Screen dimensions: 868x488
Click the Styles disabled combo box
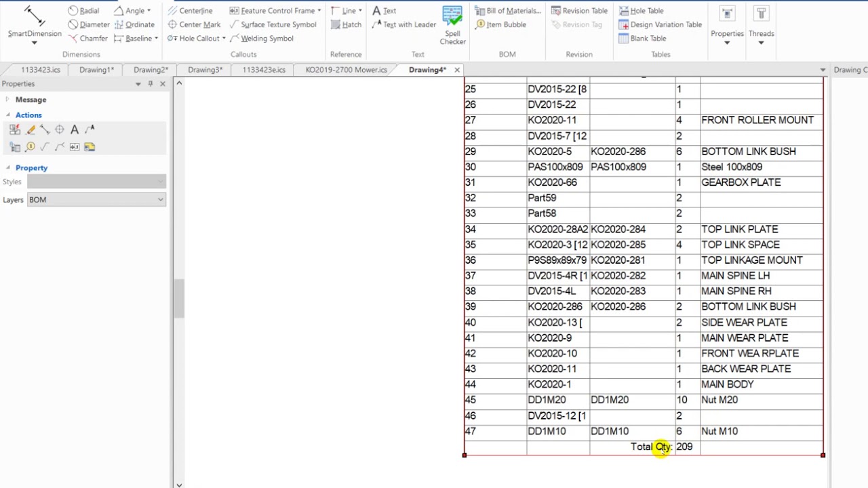[96, 182]
